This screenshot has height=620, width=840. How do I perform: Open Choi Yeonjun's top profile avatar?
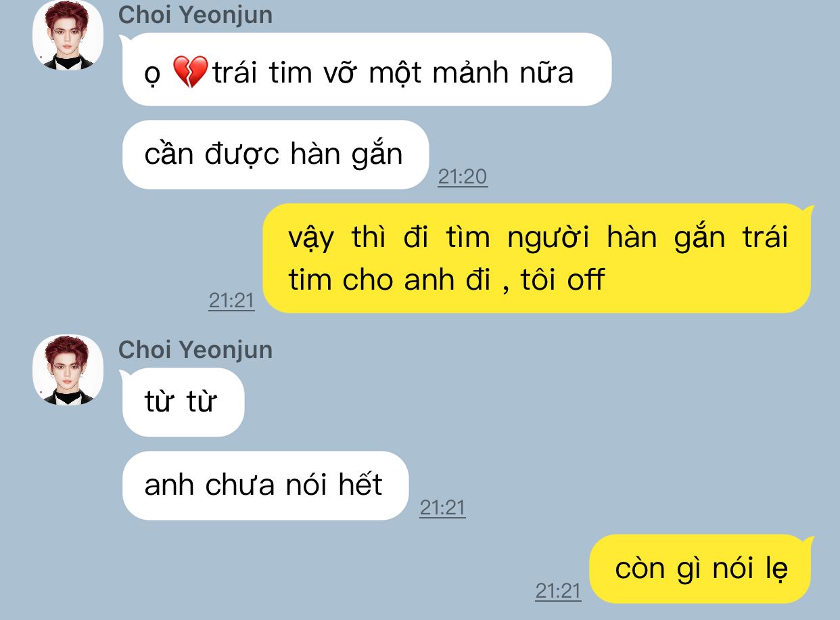(x=68, y=35)
